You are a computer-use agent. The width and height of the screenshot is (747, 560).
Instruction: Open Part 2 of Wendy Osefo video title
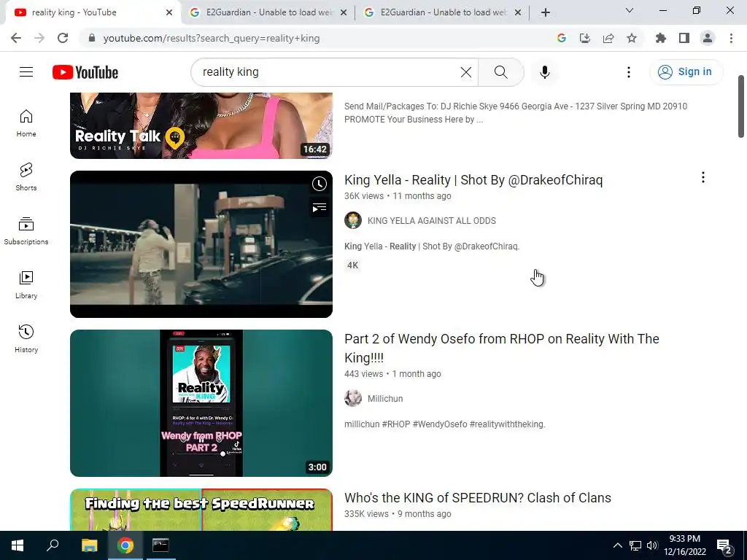click(x=502, y=348)
